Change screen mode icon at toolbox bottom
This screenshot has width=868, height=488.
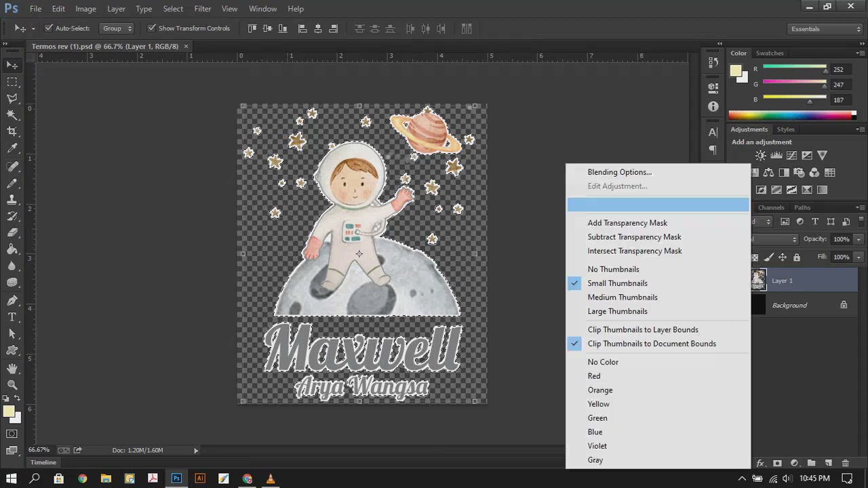(12, 450)
